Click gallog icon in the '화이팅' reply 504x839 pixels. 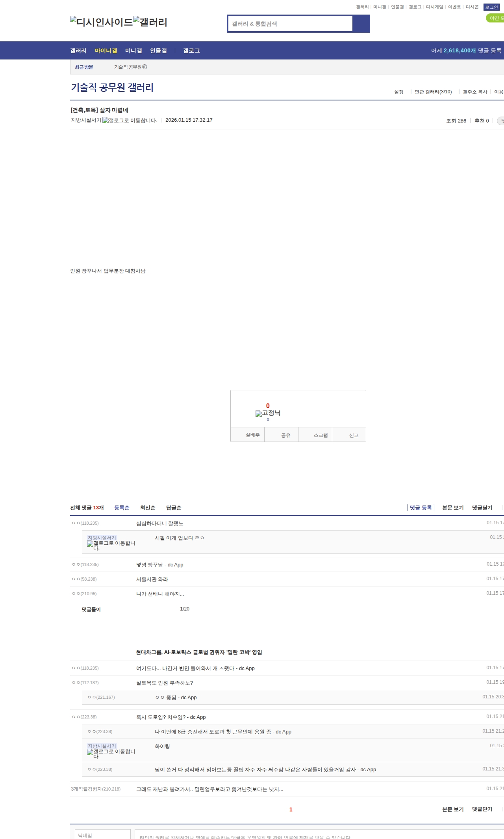[x=111, y=754]
